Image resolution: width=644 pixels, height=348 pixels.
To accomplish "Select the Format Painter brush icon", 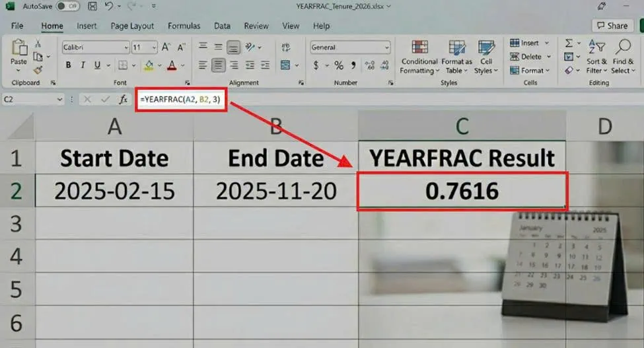I will (x=38, y=70).
